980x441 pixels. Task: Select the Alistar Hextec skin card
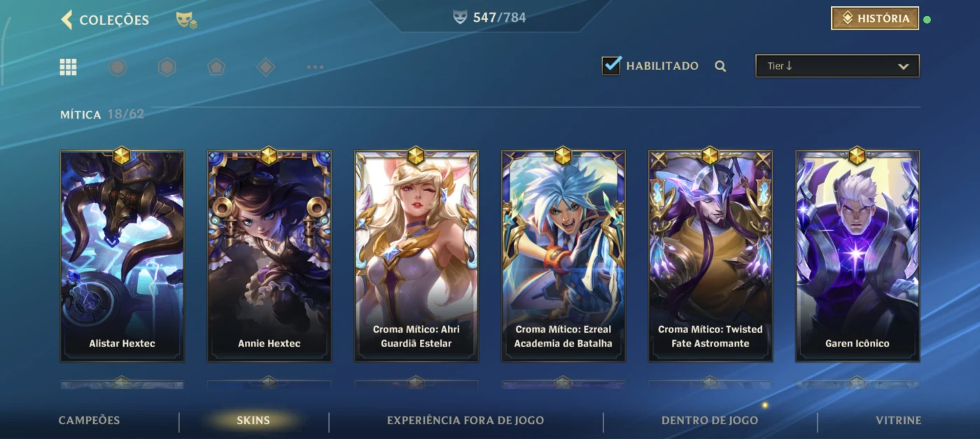click(122, 255)
